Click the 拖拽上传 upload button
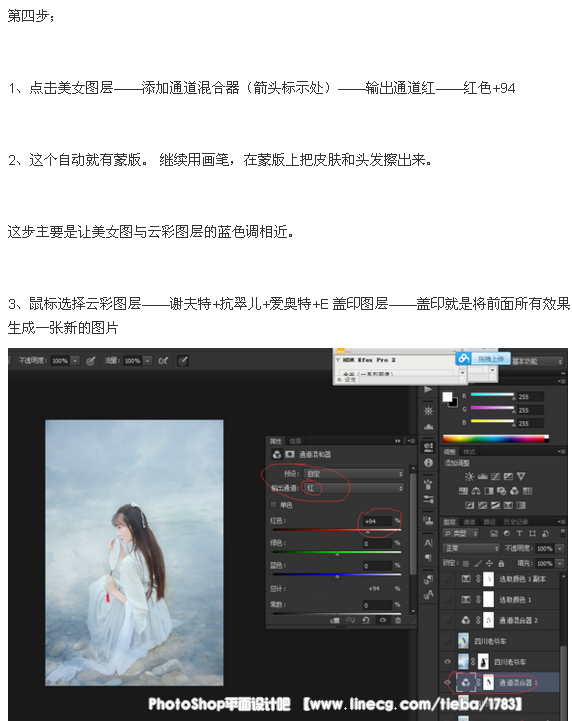The image size is (572, 721). (491, 359)
